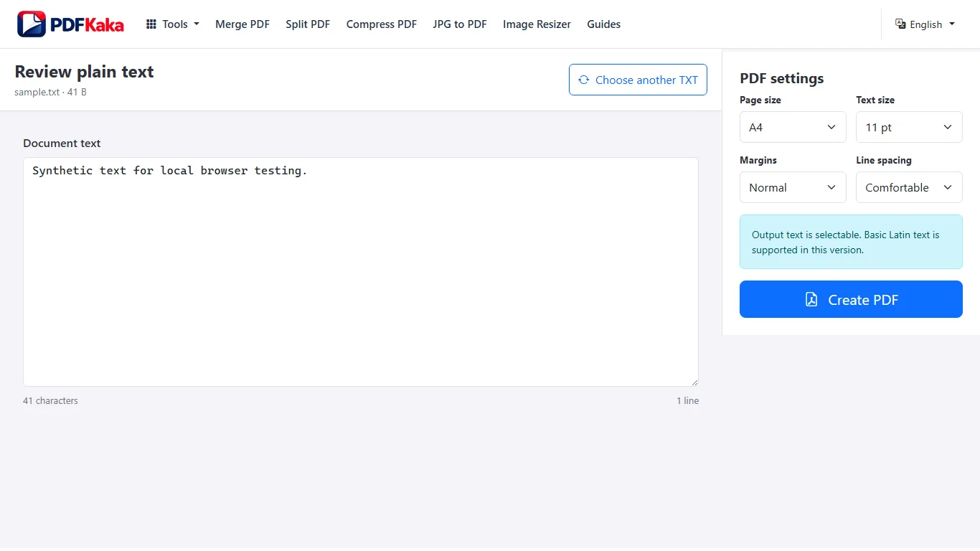The width and height of the screenshot is (980, 551).
Task: Click the translate icon next to English
Action: coord(900,24)
